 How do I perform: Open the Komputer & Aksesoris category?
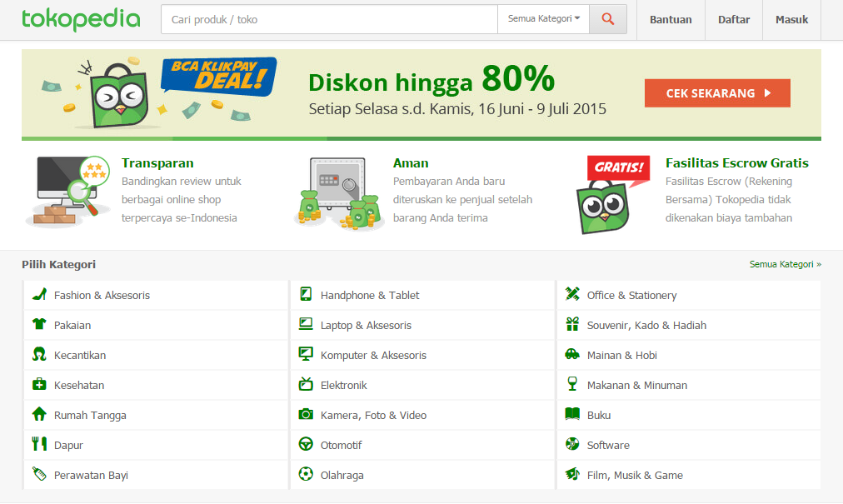(x=422, y=355)
